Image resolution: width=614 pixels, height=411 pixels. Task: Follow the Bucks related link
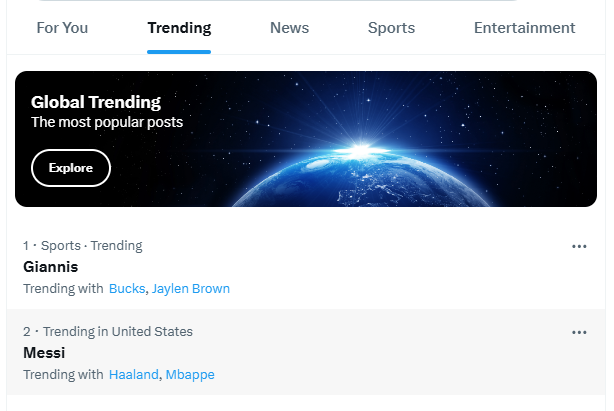point(127,288)
